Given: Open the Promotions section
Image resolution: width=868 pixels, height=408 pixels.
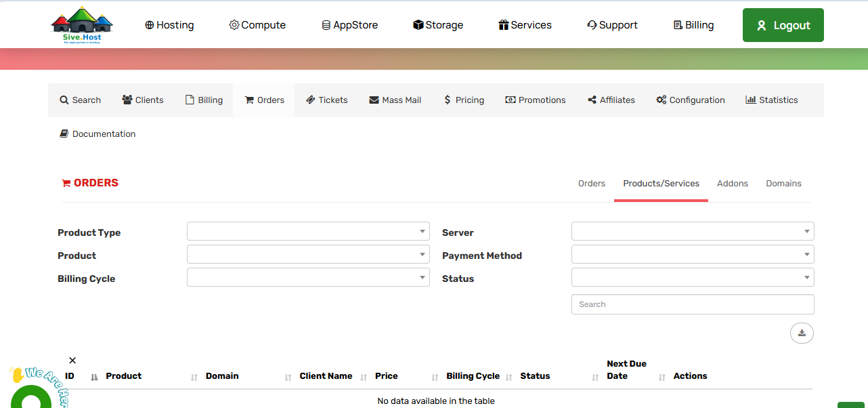Looking at the screenshot, I should [x=535, y=100].
